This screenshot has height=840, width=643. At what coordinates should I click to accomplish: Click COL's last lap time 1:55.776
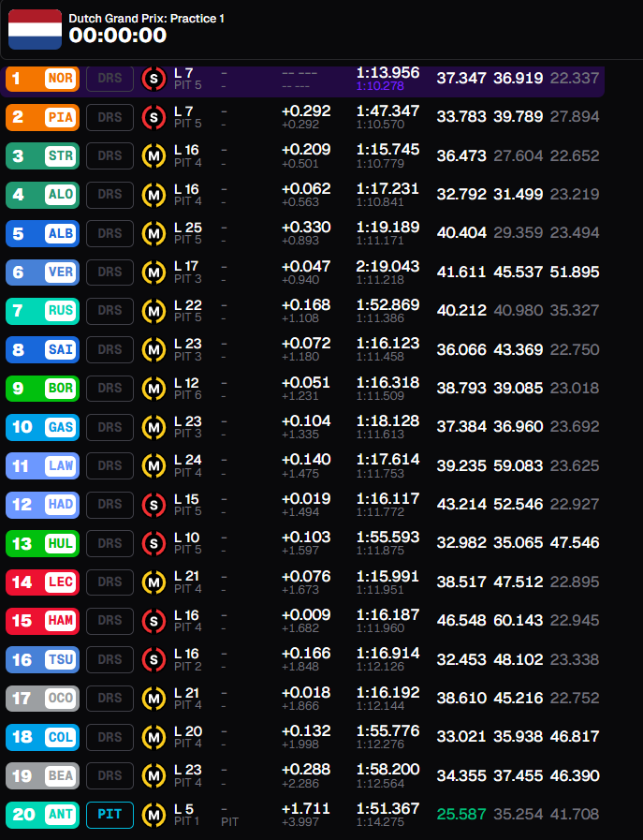coord(388,730)
